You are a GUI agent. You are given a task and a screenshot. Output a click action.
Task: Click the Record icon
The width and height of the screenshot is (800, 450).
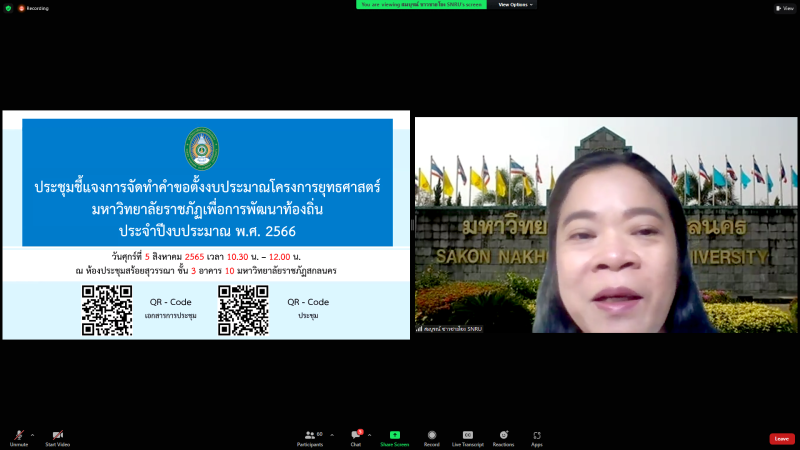coord(432,436)
